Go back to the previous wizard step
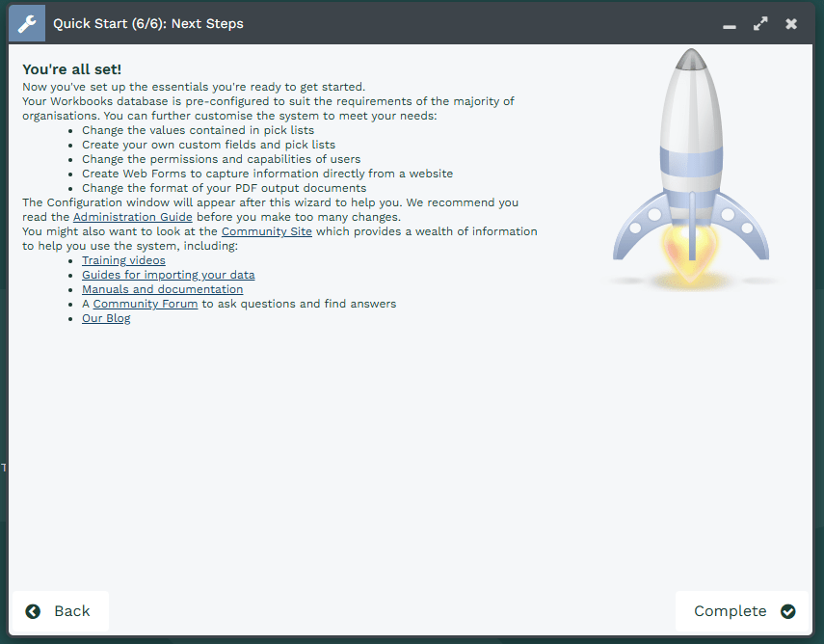824x644 pixels. point(61,611)
